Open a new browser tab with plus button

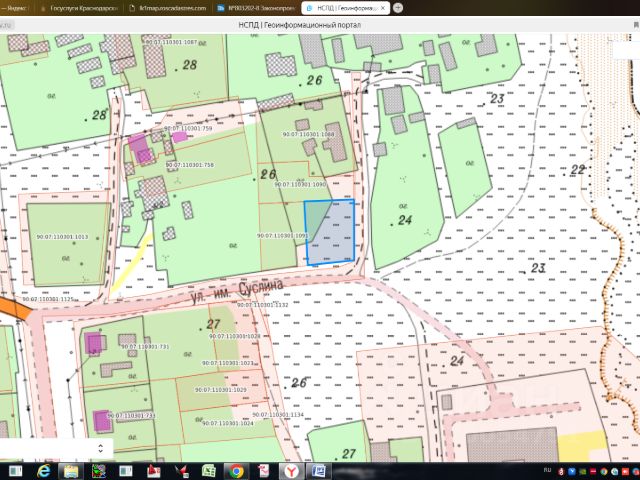click(x=398, y=8)
